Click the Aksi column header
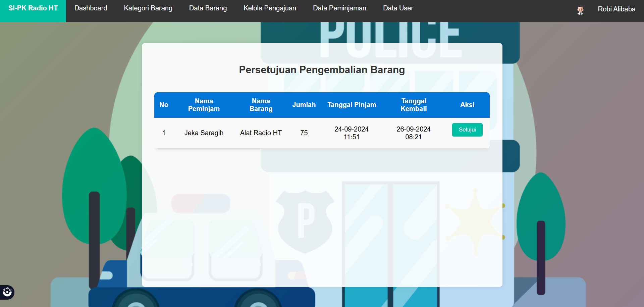This screenshot has width=644, height=307. point(467,105)
